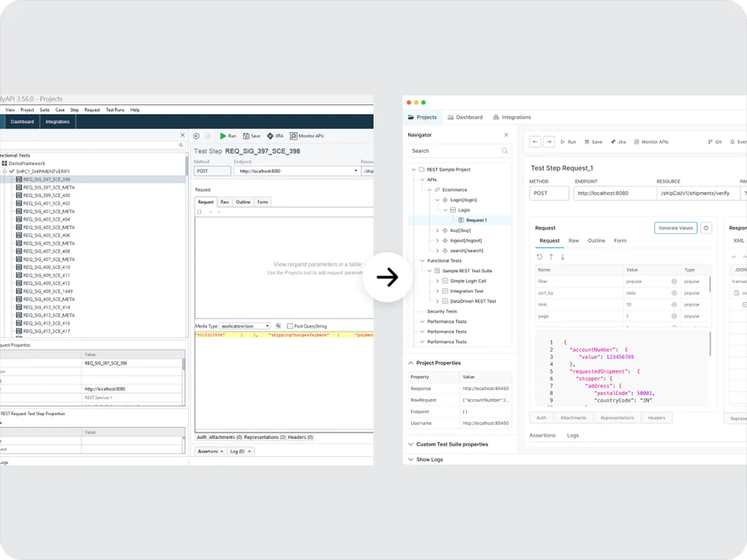Image resolution: width=747 pixels, height=560 pixels.
Task: Click the back arrow button in new window
Action: (x=535, y=141)
